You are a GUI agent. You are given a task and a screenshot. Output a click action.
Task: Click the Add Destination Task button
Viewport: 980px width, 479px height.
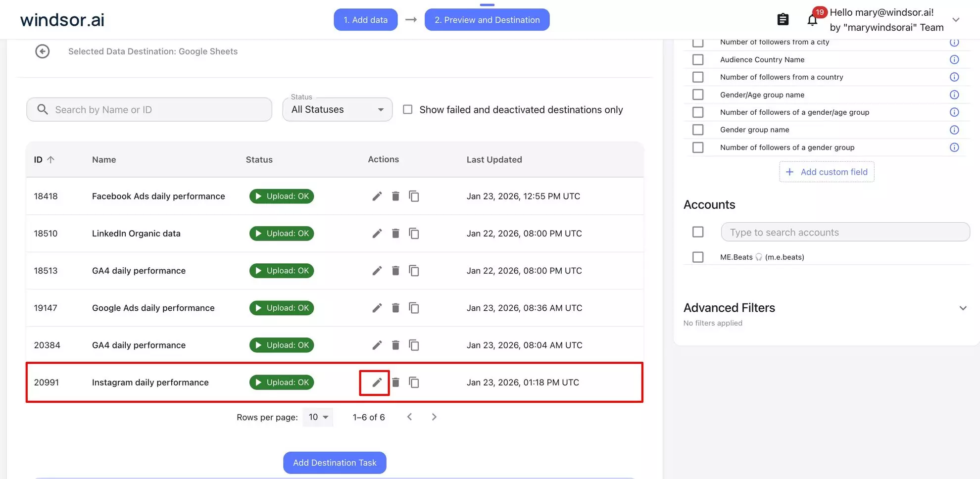(335, 463)
